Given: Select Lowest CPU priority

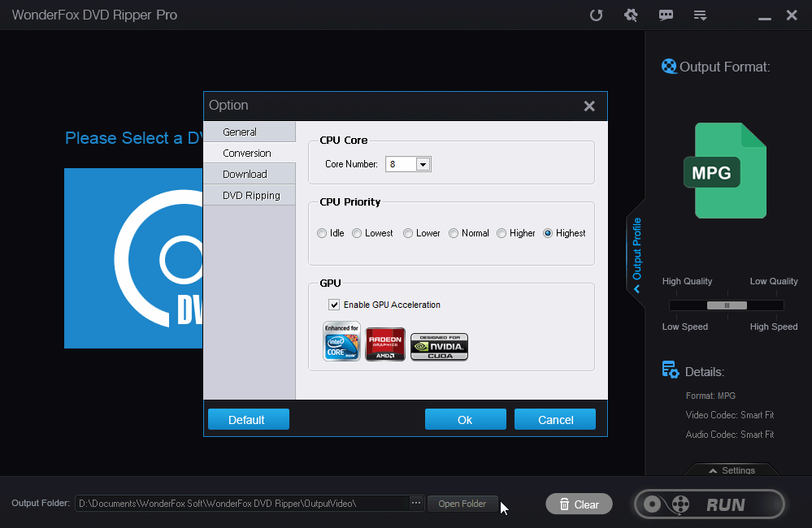Looking at the screenshot, I should click(x=357, y=233).
